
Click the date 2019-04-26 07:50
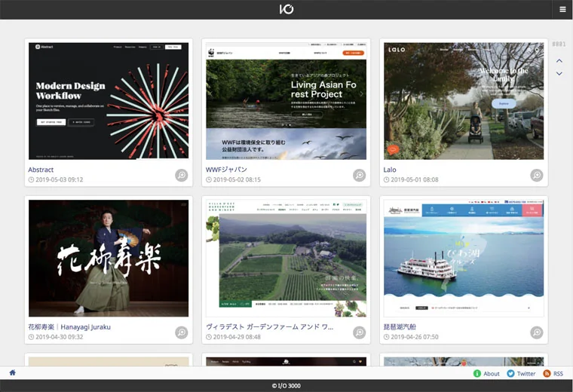pos(415,337)
